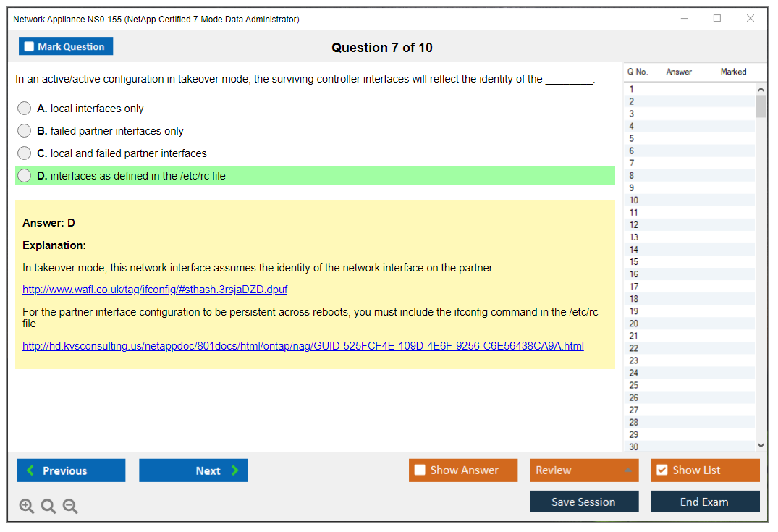Select answer A local interfaces only
Viewport: 778px width, 532px height.
[25, 109]
